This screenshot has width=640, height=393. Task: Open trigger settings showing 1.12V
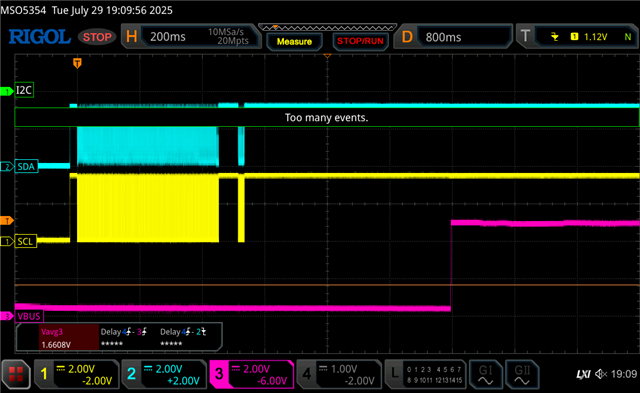pyautogui.click(x=577, y=37)
